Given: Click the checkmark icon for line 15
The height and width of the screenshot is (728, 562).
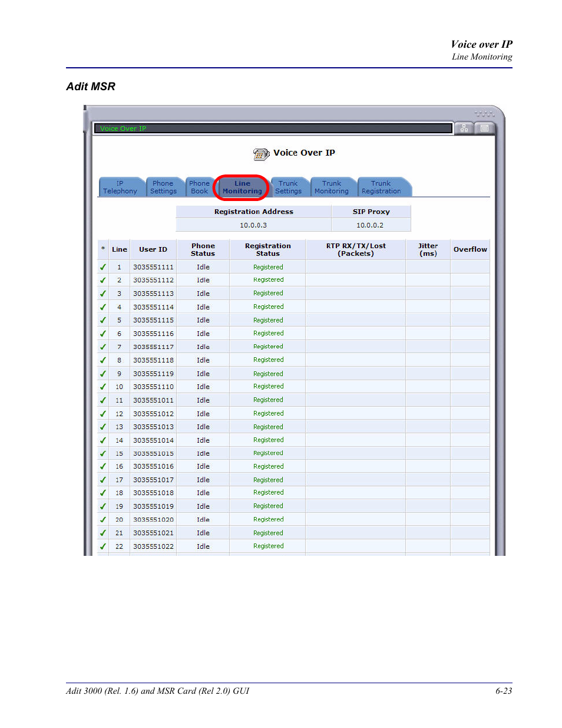Looking at the screenshot, I should point(103,453).
